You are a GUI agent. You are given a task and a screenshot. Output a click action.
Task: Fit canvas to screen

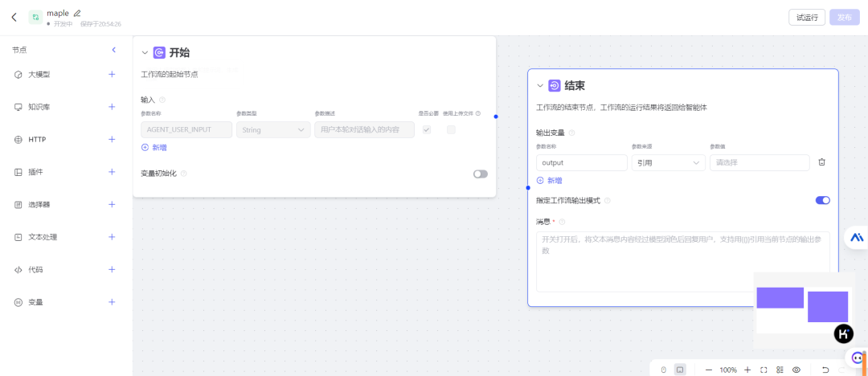[x=764, y=370]
